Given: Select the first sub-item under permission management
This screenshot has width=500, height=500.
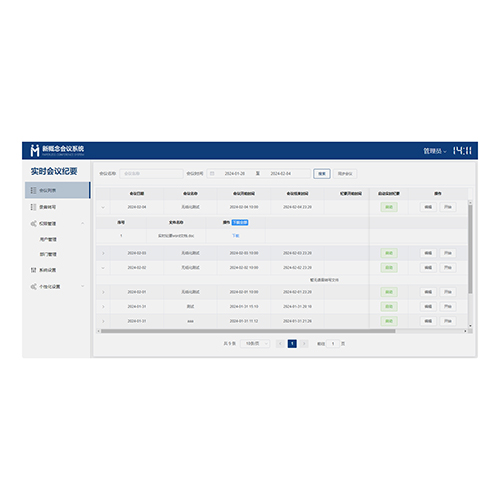Looking at the screenshot, I should coord(48,239).
